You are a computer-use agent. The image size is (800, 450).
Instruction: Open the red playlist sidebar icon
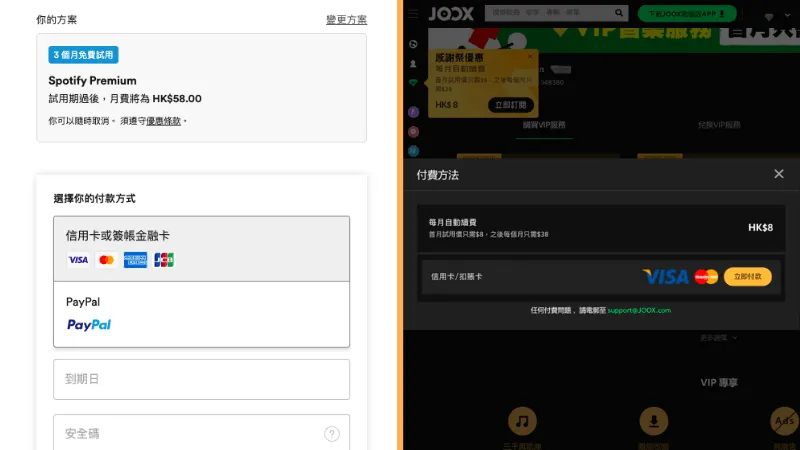tap(413, 132)
